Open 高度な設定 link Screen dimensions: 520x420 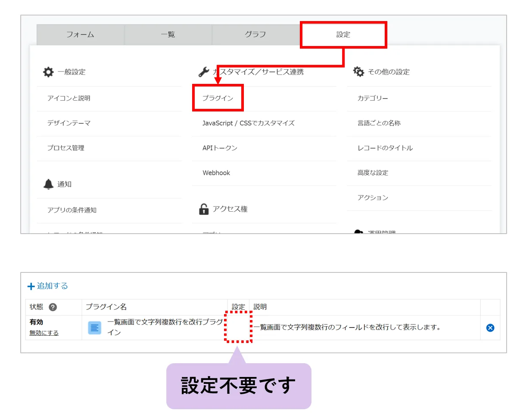coord(373,173)
